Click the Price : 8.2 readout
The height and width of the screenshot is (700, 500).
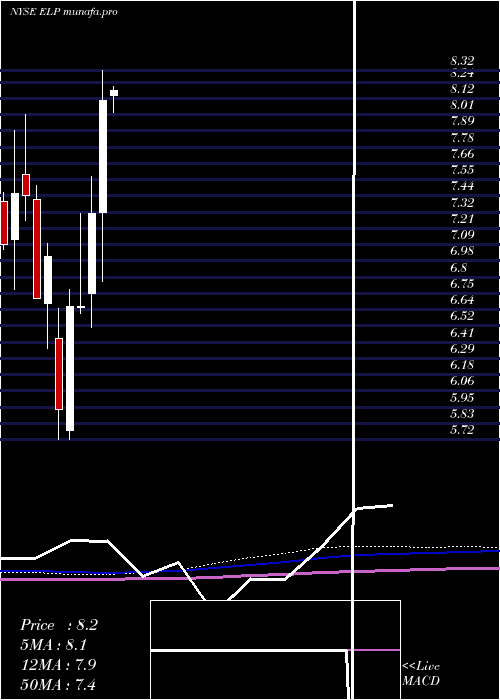click(59, 625)
